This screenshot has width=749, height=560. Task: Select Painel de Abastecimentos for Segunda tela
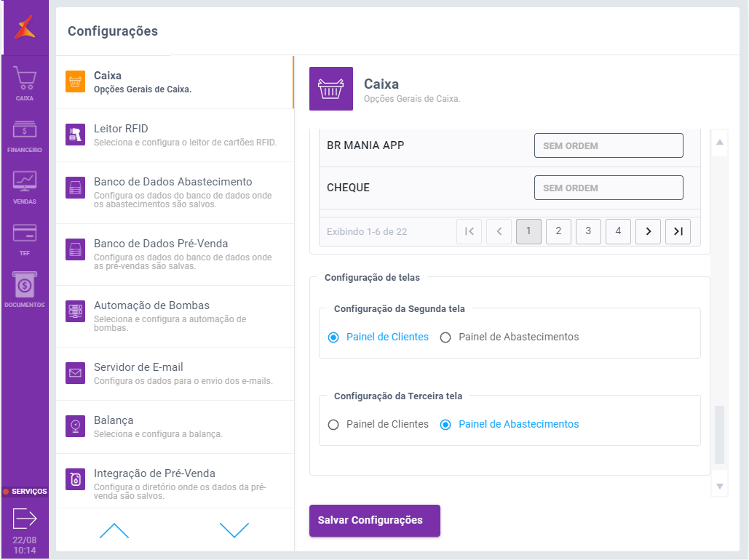point(445,337)
